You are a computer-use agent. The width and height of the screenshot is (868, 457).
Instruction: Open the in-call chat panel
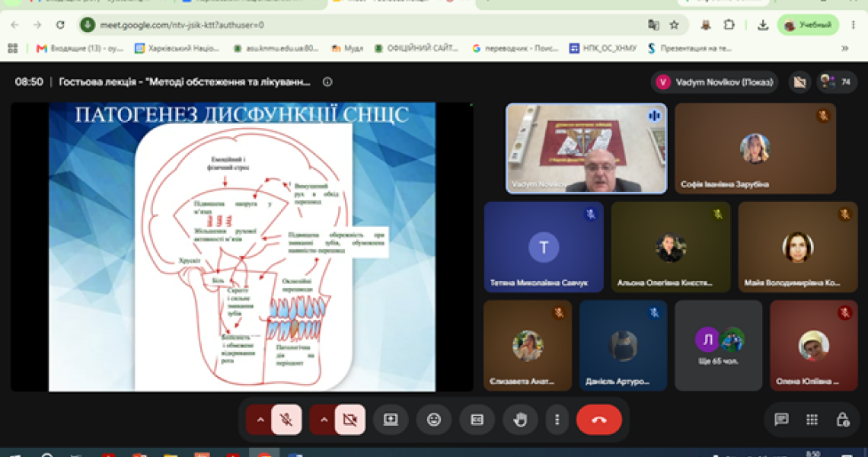[x=781, y=420]
